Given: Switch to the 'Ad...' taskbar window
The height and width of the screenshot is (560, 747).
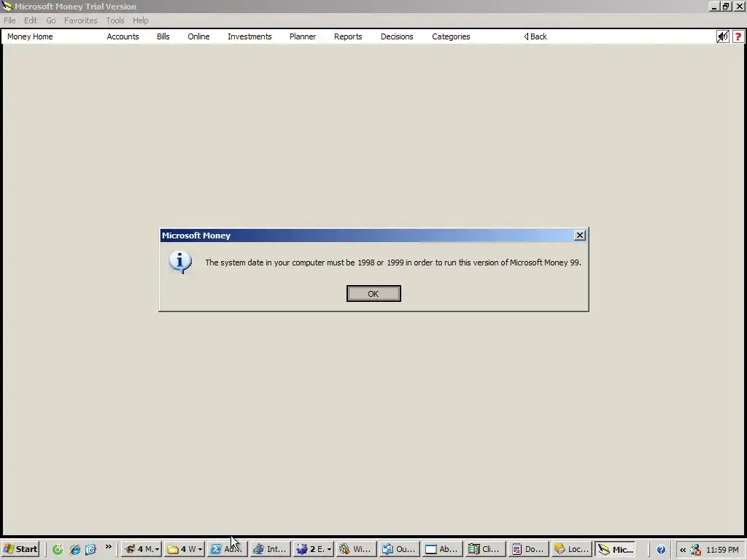Looking at the screenshot, I should pyautogui.click(x=228, y=549).
